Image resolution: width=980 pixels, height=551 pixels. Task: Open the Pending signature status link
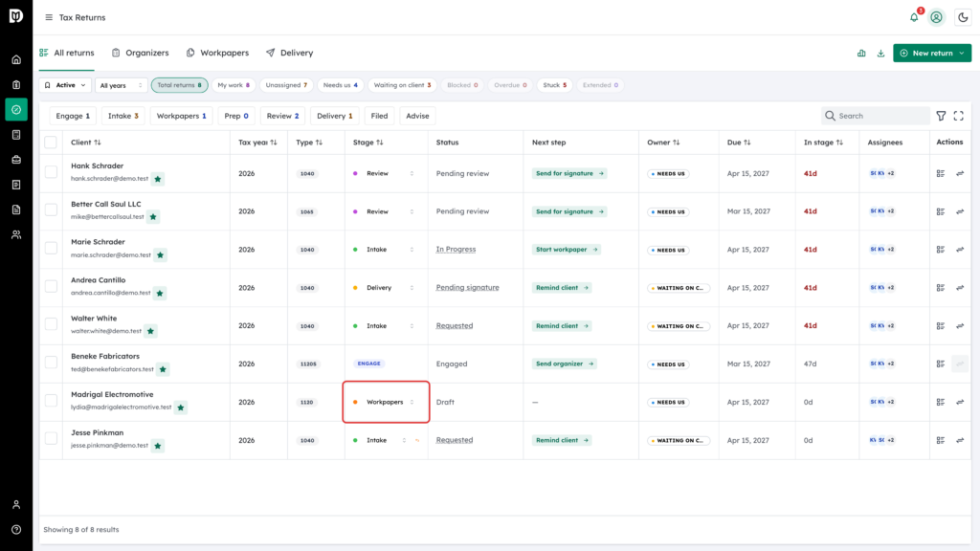point(467,288)
